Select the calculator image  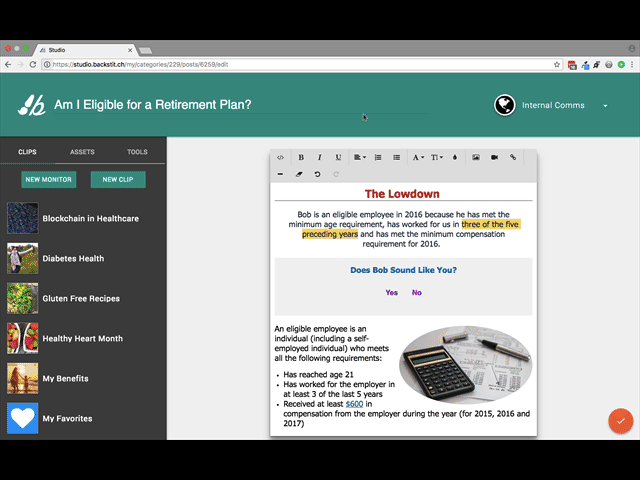(x=466, y=364)
